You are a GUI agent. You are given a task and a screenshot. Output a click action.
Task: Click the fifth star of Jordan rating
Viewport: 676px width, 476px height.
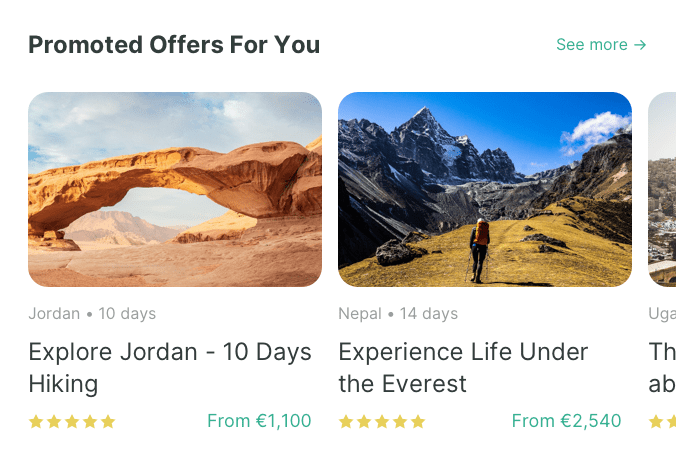(108, 422)
